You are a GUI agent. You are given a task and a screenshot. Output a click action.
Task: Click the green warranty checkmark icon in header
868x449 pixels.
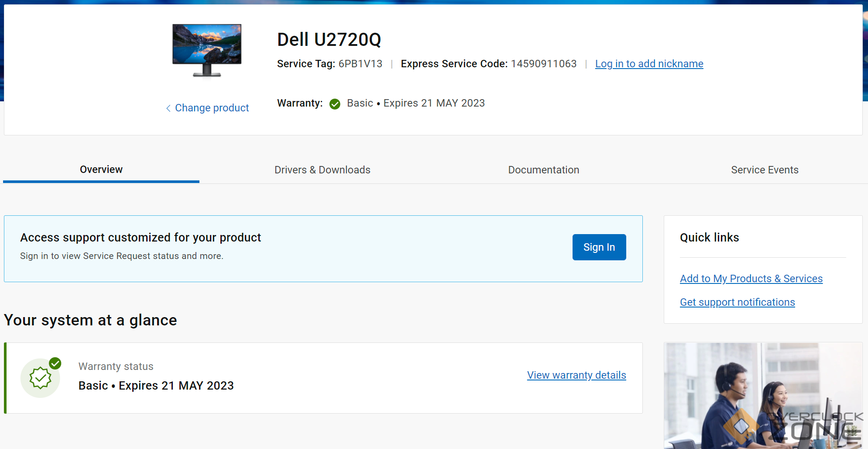[335, 104]
